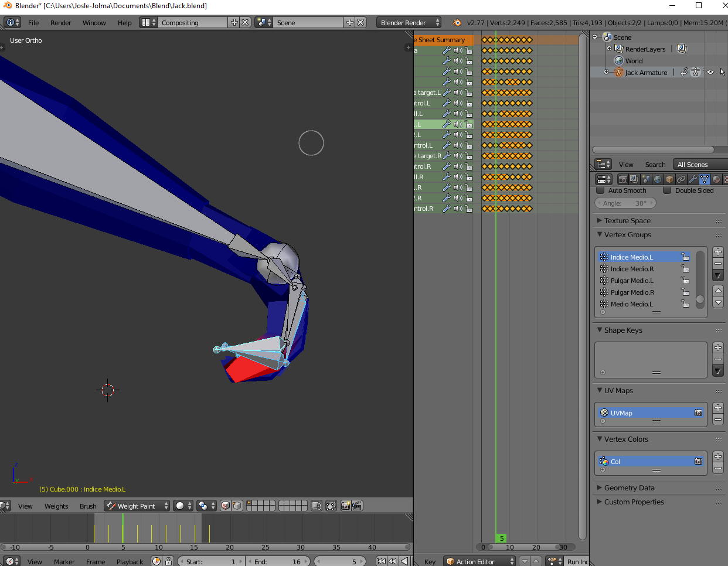The height and width of the screenshot is (566, 728).
Task: Expand the Geometry Data panel
Action: (629, 488)
